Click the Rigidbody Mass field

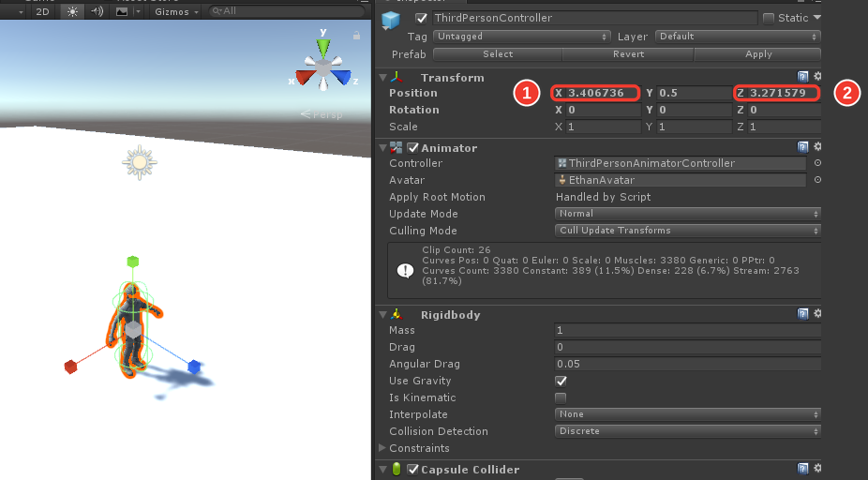point(687,331)
